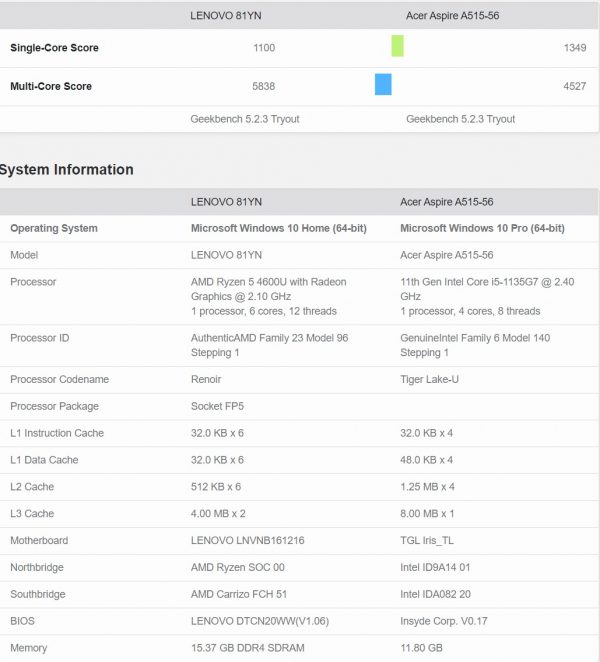Click the Lenovo single-core score 1100
Viewport: 600px width, 662px height.
(264, 48)
